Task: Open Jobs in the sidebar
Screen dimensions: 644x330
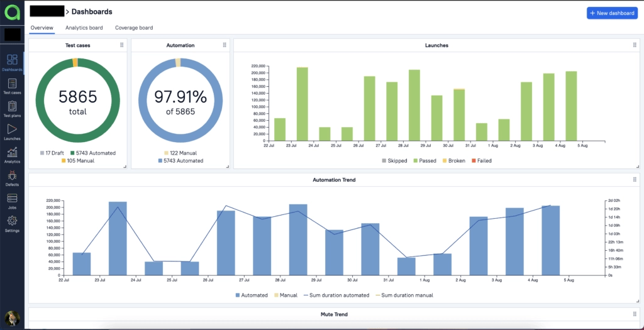Action: coord(12,201)
